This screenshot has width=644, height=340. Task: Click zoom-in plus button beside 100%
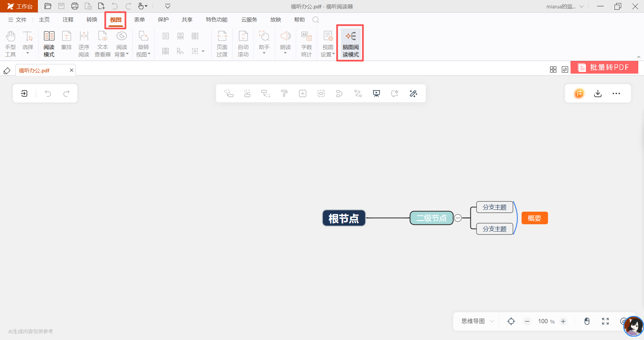[x=563, y=321]
